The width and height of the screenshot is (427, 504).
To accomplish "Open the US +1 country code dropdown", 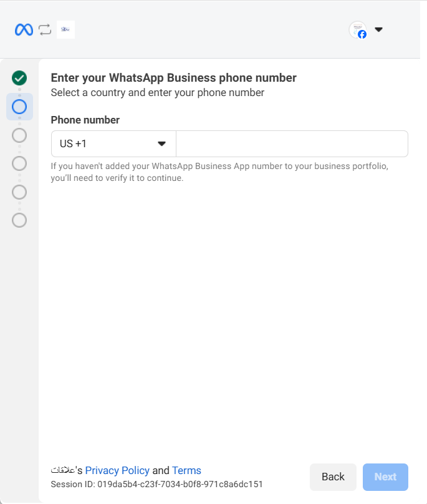I will click(x=106, y=143).
